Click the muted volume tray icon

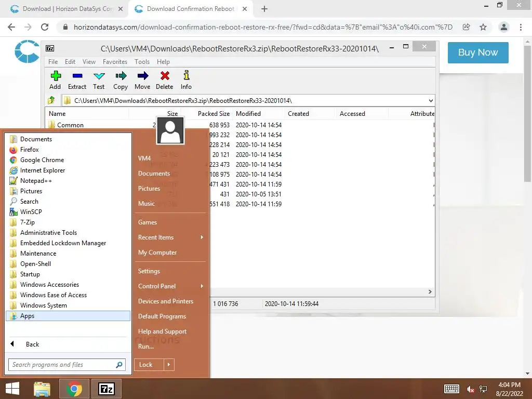[470, 389]
